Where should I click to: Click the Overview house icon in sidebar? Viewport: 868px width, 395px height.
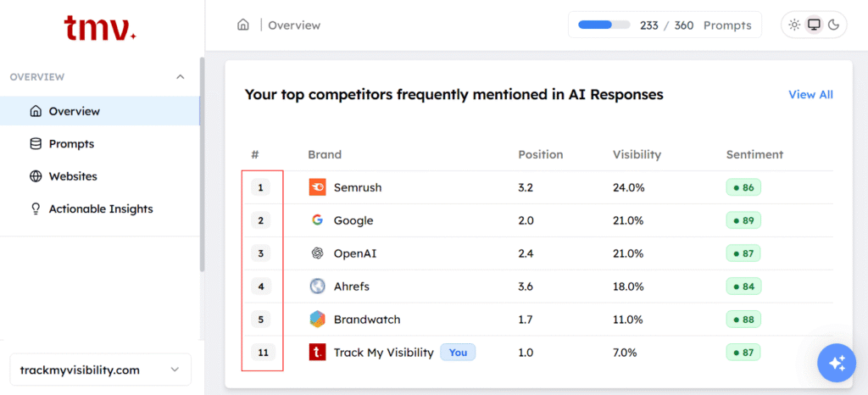point(36,111)
